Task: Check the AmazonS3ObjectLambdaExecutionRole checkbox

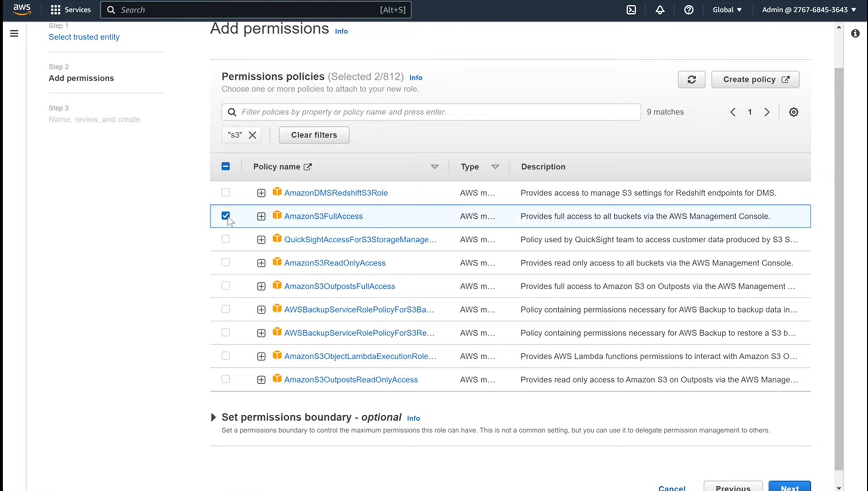Action: (x=226, y=356)
